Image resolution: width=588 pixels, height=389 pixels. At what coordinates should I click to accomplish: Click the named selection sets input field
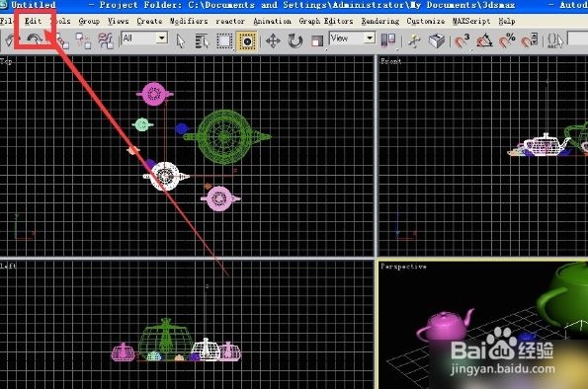[578, 39]
